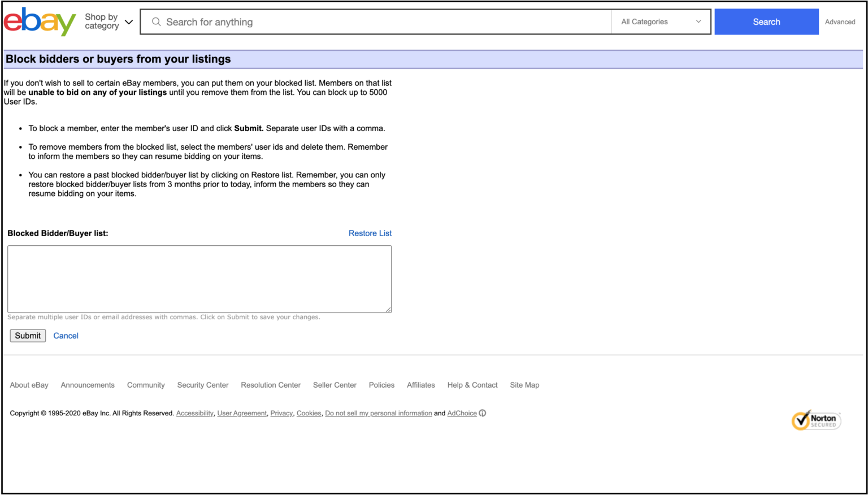Click the magnifying glass search icon
868x495 pixels.
click(157, 21)
